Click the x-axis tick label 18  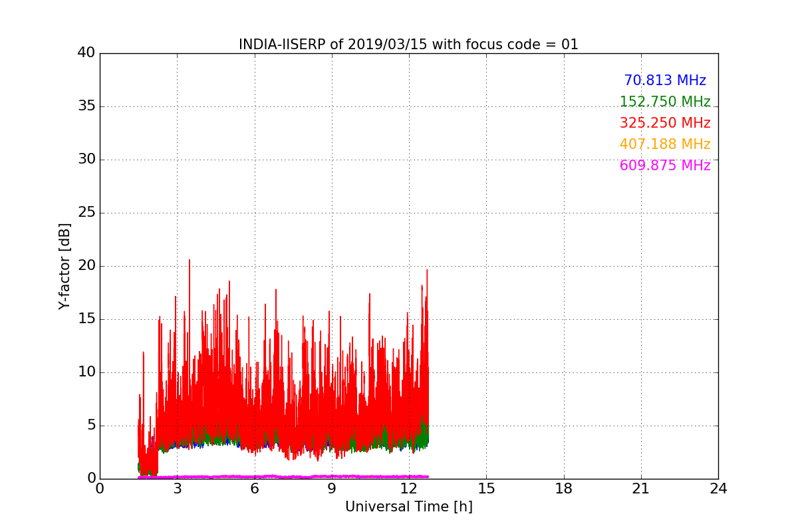(x=564, y=488)
